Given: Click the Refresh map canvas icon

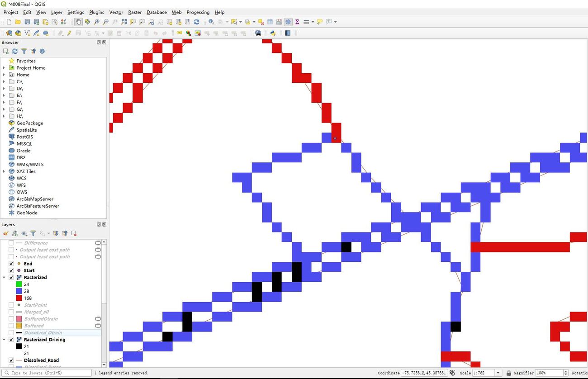Looking at the screenshot, I should pos(197,22).
